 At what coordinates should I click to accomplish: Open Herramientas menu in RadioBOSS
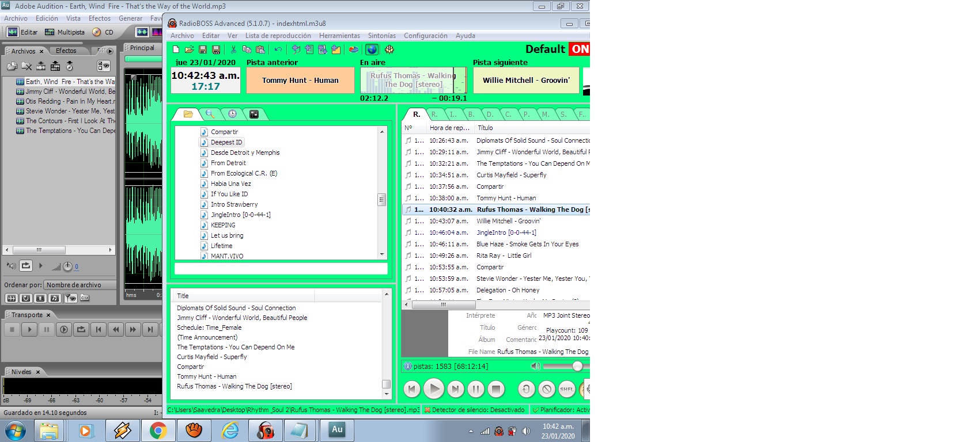coord(339,36)
